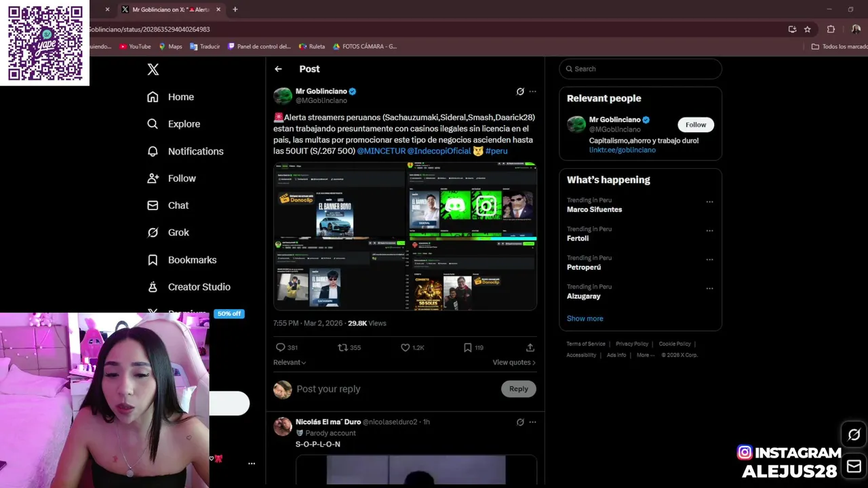The width and height of the screenshot is (868, 488).
Task: Open Marco Sifuentes trending topic
Action: click(595, 209)
